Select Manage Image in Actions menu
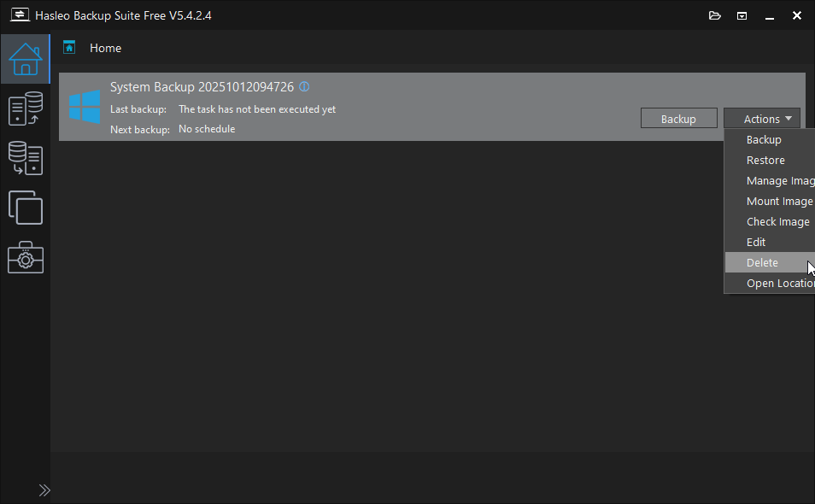 [x=770, y=181]
